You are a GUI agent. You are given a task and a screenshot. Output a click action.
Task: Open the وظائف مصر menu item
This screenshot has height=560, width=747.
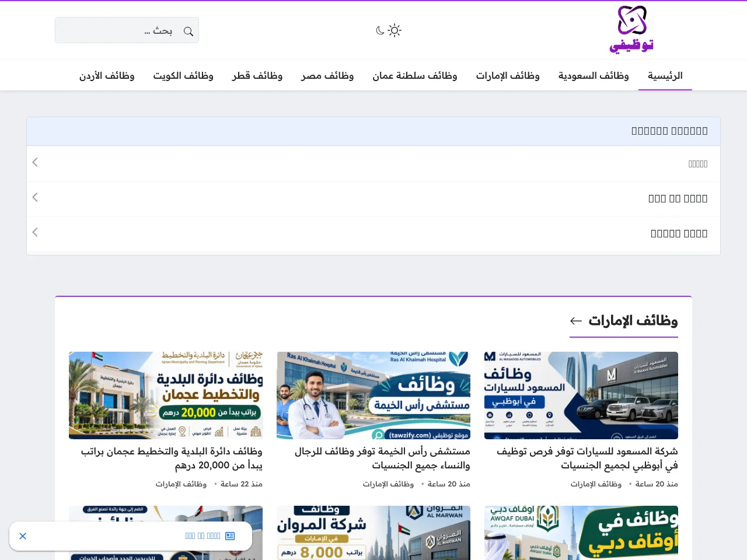327,75
